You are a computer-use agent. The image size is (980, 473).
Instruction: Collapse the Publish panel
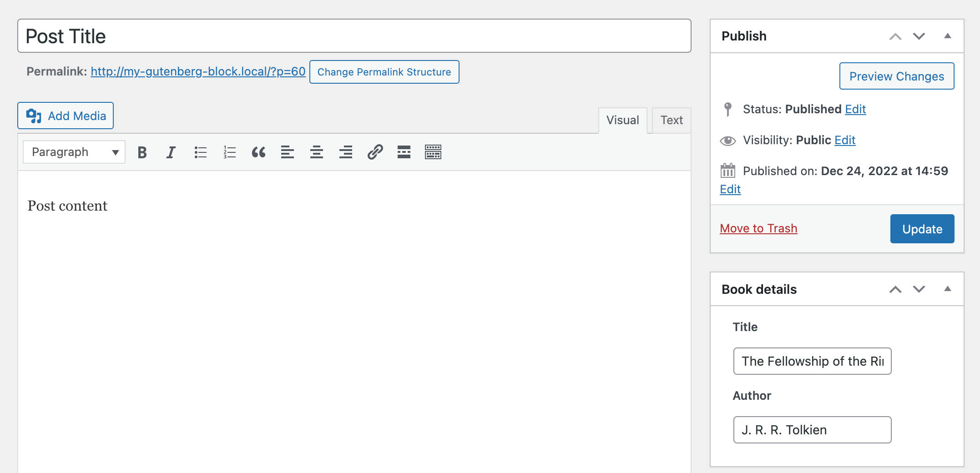(948, 36)
